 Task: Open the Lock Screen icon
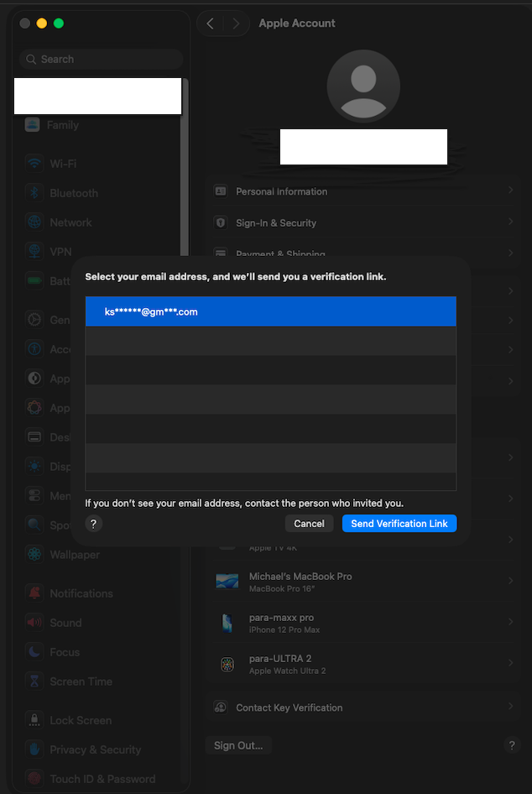click(34, 720)
